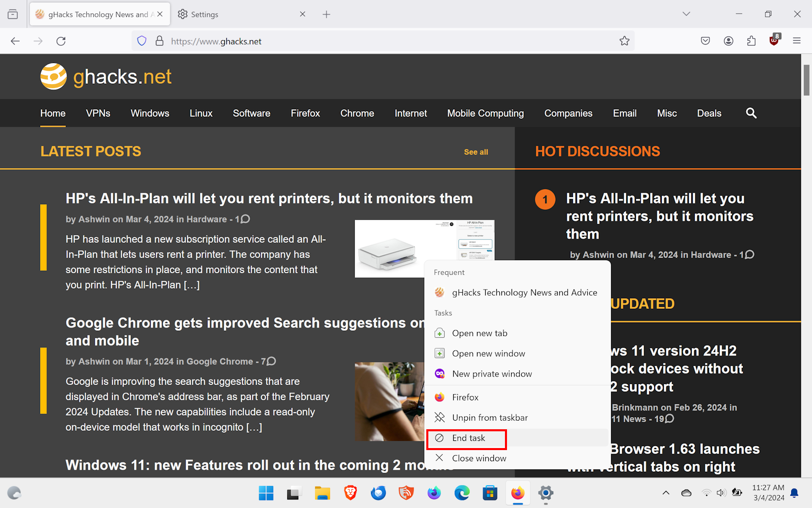Open frequent gHacks Technology News and Advice
The width and height of the screenshot is (812, 508).
pos(518,293)
